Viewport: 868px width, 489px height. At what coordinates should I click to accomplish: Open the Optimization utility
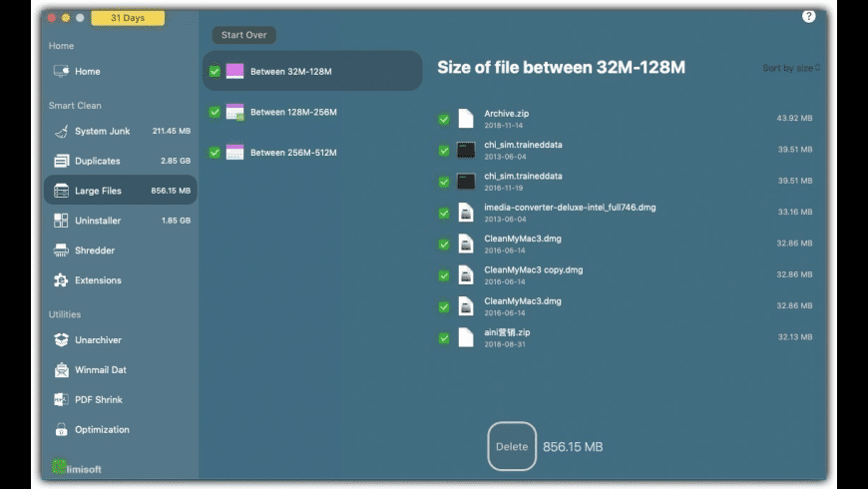[x=120, y=429]
